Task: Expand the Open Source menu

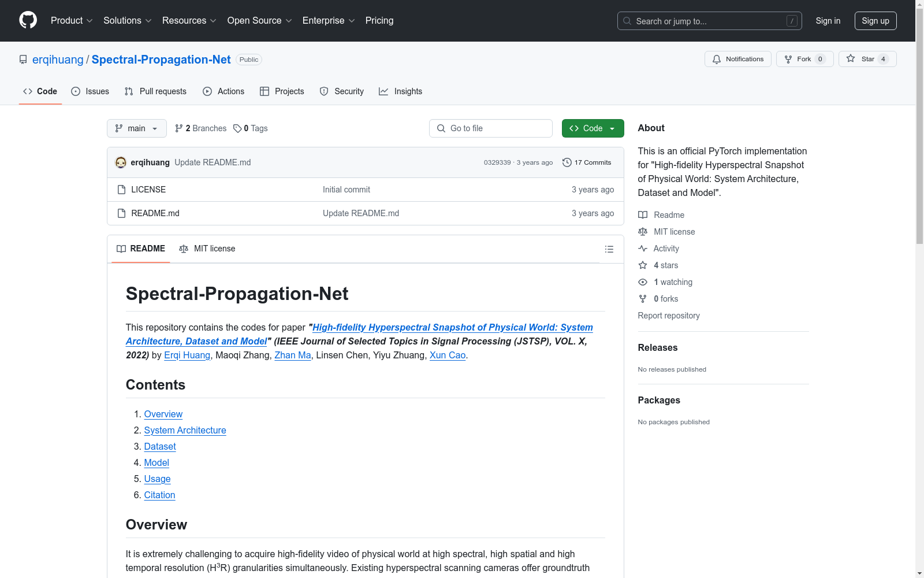Action: pyautogui.click(x=260, y=20)
